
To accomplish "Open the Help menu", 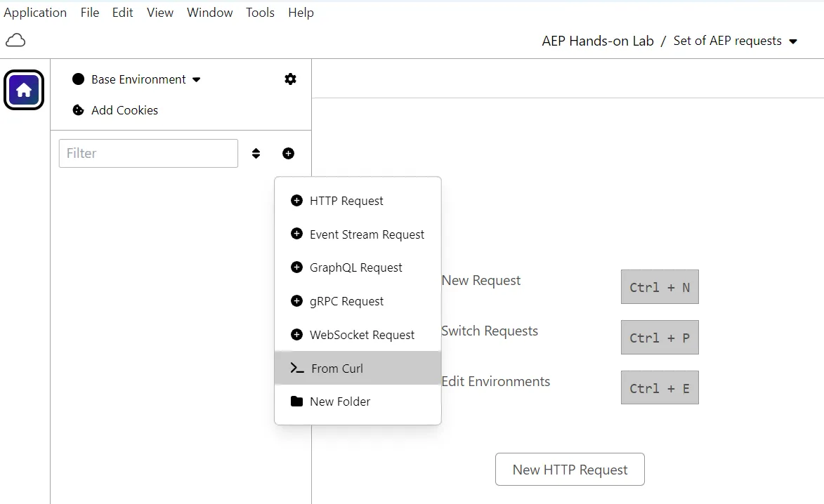I will coord(301,13).
